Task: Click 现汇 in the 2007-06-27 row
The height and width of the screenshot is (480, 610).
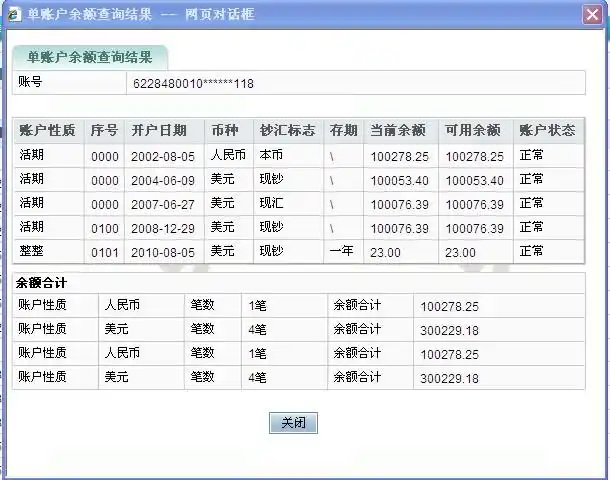Action: point(271,203)
